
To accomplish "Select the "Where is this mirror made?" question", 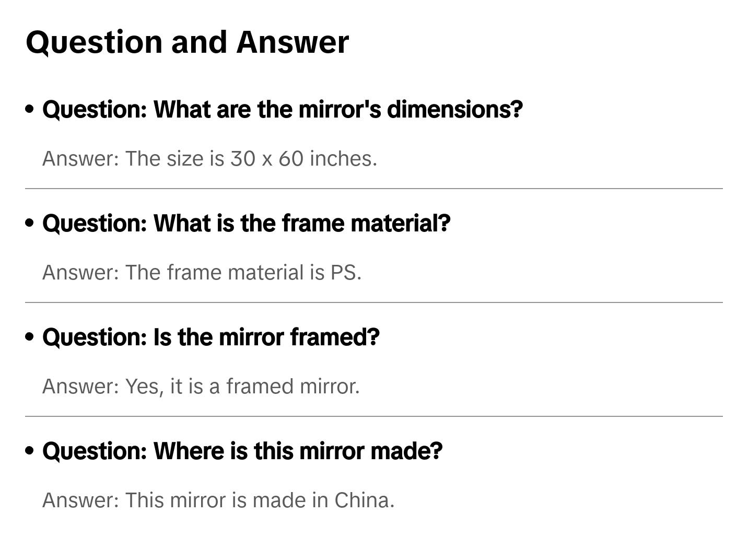I will tap(242, 451).
